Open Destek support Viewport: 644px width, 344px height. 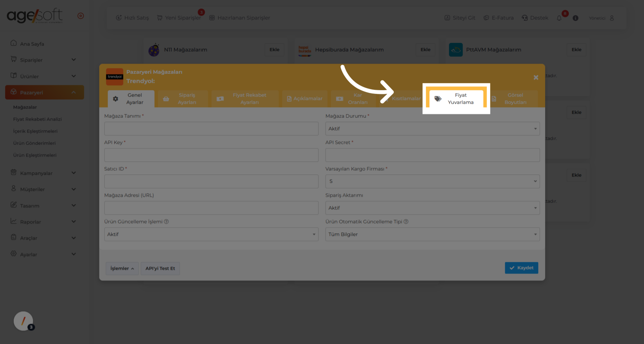[535, 18]
